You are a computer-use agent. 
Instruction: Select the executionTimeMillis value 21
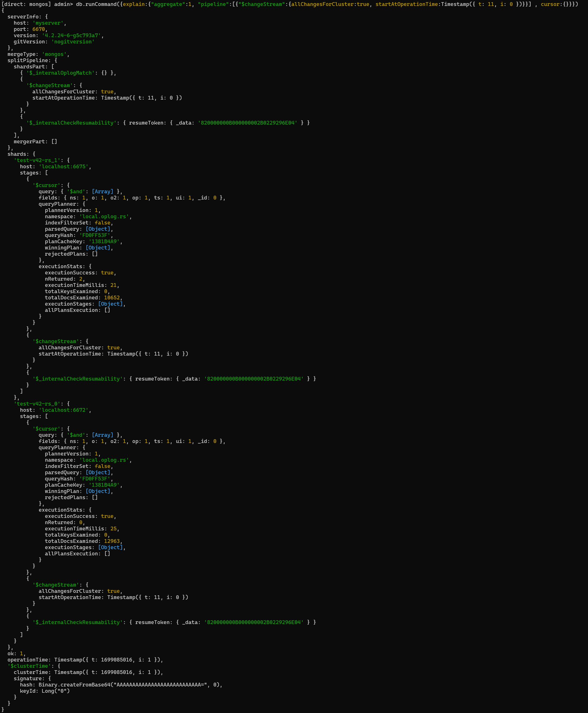pyautogui.click(x=114, y=285)
